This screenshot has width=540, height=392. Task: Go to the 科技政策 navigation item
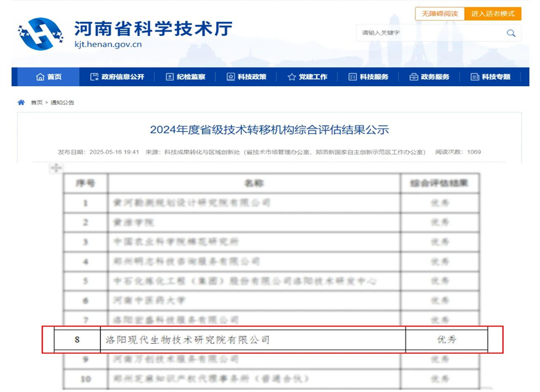click(246, 76)
